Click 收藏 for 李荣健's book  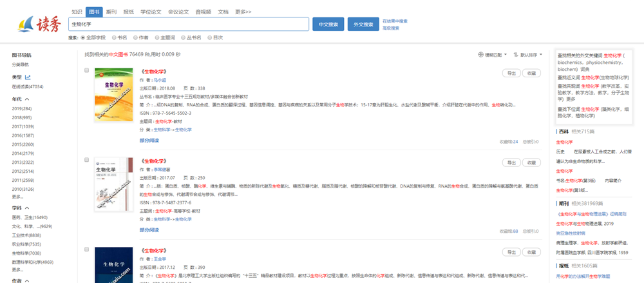[531, 162]
